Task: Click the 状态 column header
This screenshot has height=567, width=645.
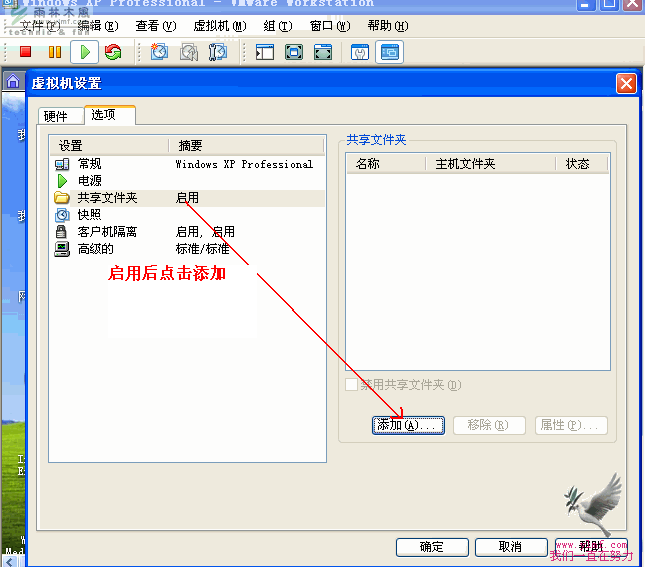Action: [x=582, y=164]
